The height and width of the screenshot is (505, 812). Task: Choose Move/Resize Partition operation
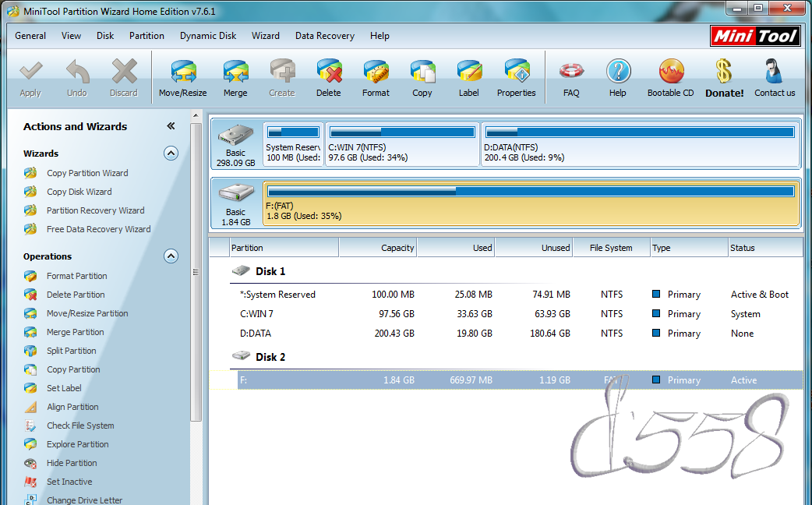tap(87, 313)
